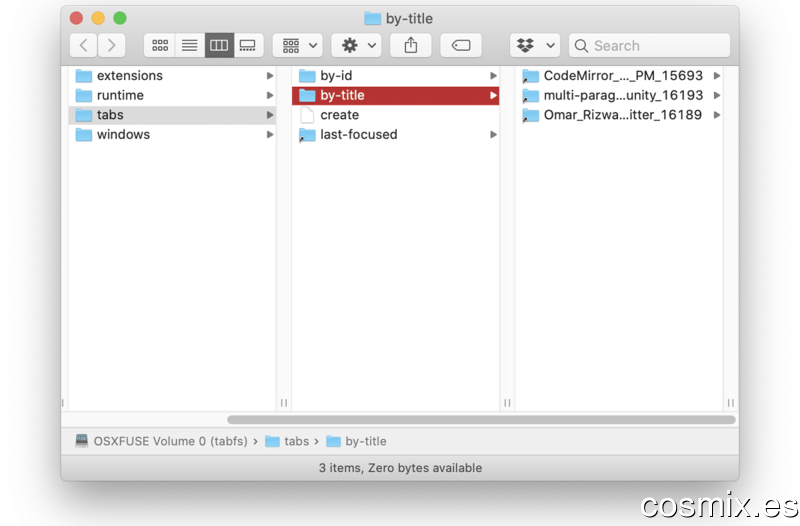This screenshot has height=526, width=800.
Task: Click the create document icon
Action: click(307, 115)
